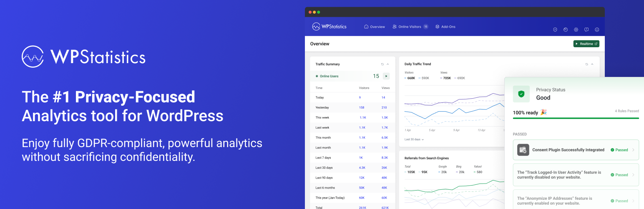This screenshot has width=644, height=209.
Task: Click the 100% ready green progress bar
Action: click(x=576, y=118)
